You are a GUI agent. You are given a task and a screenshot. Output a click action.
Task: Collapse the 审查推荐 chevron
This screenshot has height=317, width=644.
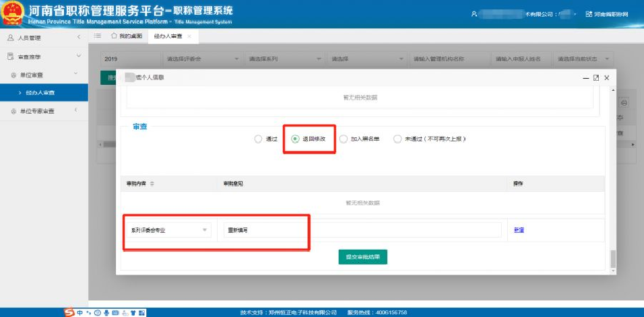point(79,55)
